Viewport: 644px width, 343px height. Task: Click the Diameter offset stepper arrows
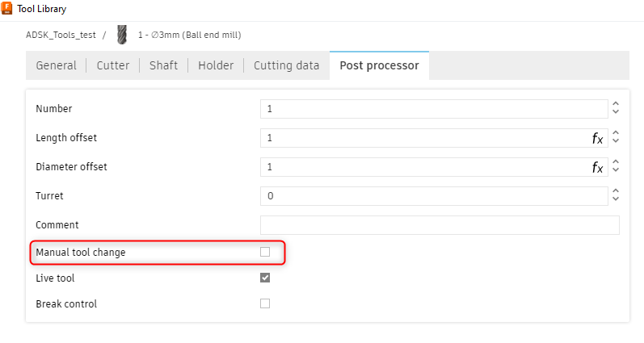click(616, 167)
